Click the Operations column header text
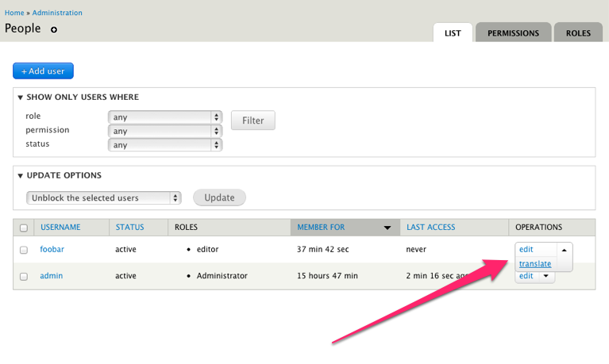Image resolution: width=609 pixels, height=364 pixels. pyautogui.click(x=538, y=228)
